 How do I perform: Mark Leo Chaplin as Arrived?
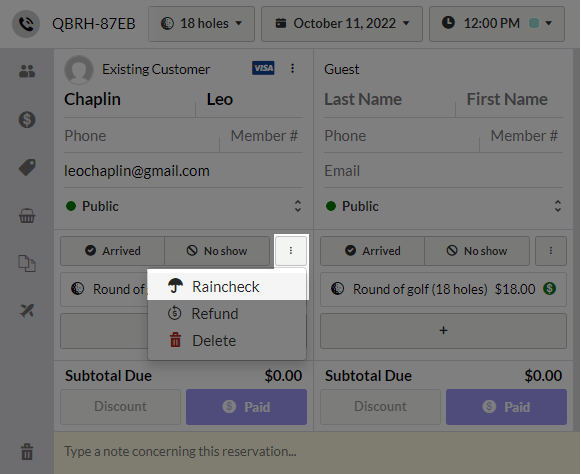[x=113, y=251]
